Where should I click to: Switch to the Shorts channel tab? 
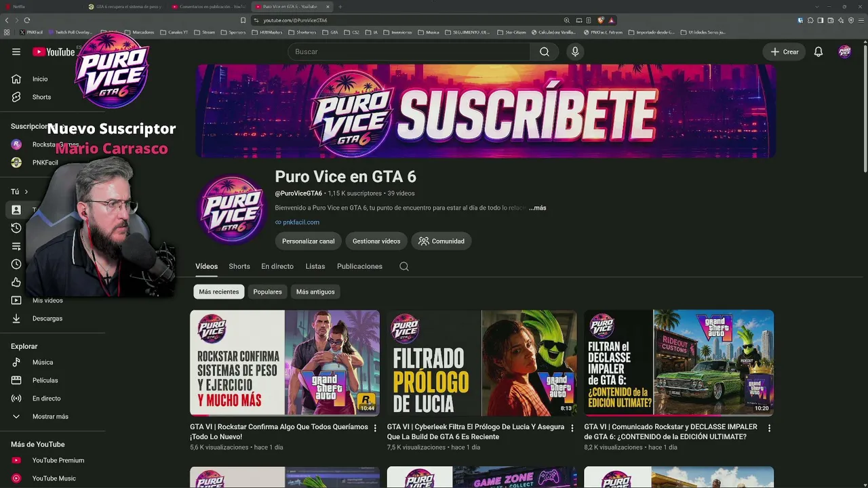[239, 266]
